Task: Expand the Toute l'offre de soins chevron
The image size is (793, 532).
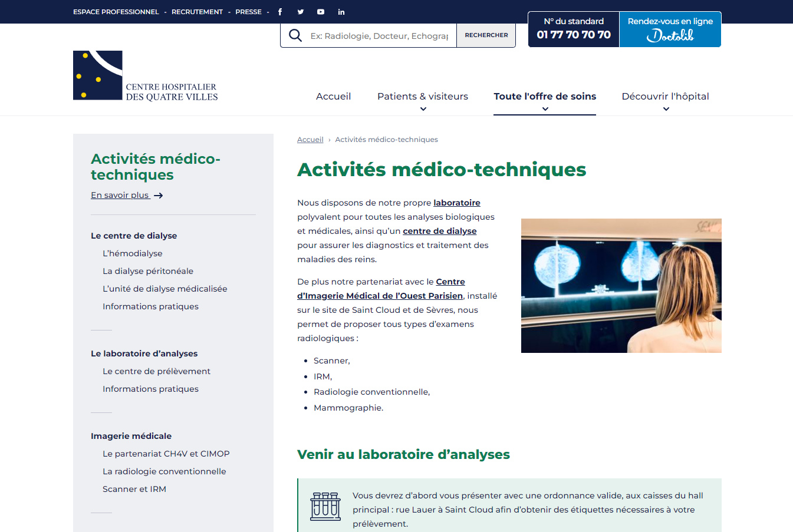Action: (545, 109)
